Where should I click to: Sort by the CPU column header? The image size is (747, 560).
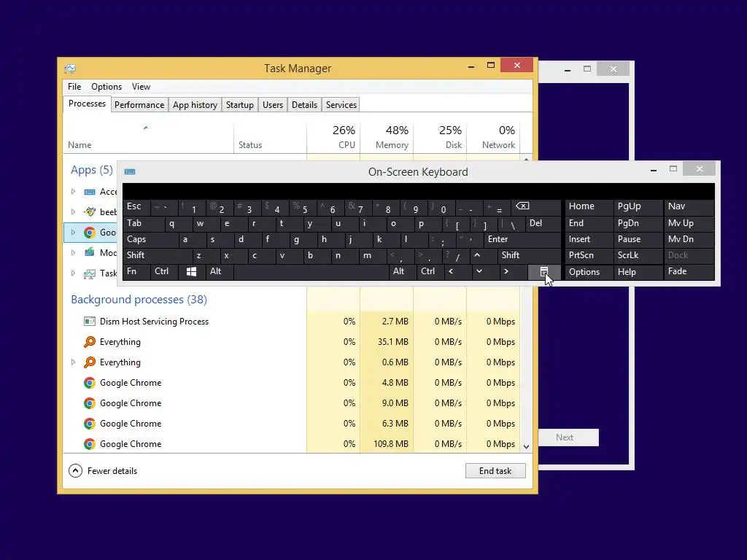click(x=333, y=136)
